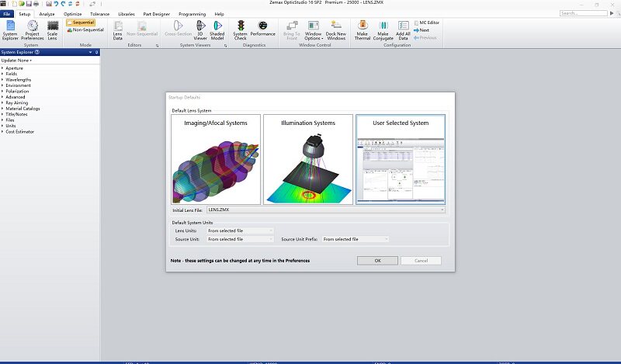
Task: Open the MC Editor
Action: (426, 23)
